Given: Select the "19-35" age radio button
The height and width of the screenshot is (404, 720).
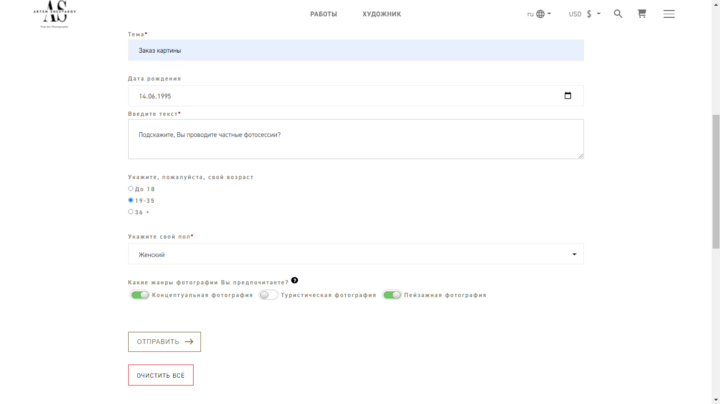Looking at the screenshot, I should click(131, 200).
